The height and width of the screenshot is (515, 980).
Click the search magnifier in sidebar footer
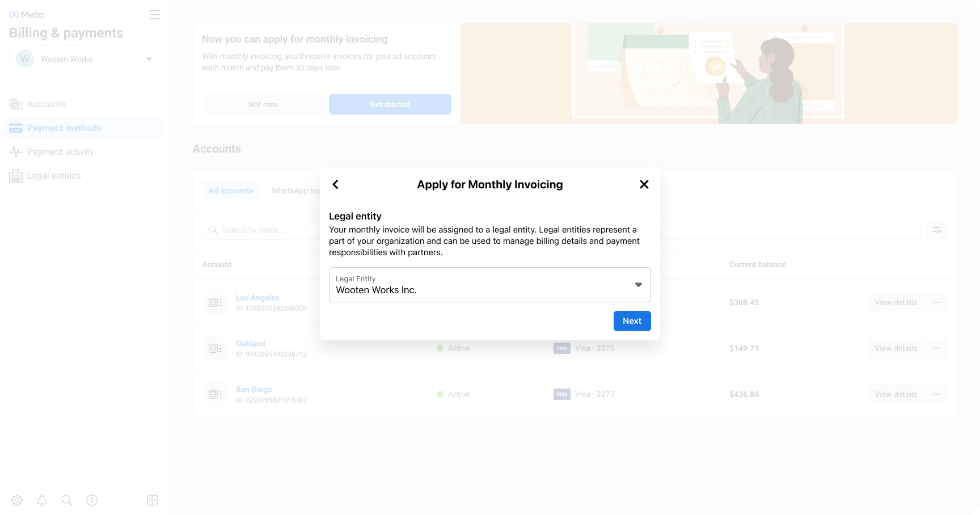(67, 500)
